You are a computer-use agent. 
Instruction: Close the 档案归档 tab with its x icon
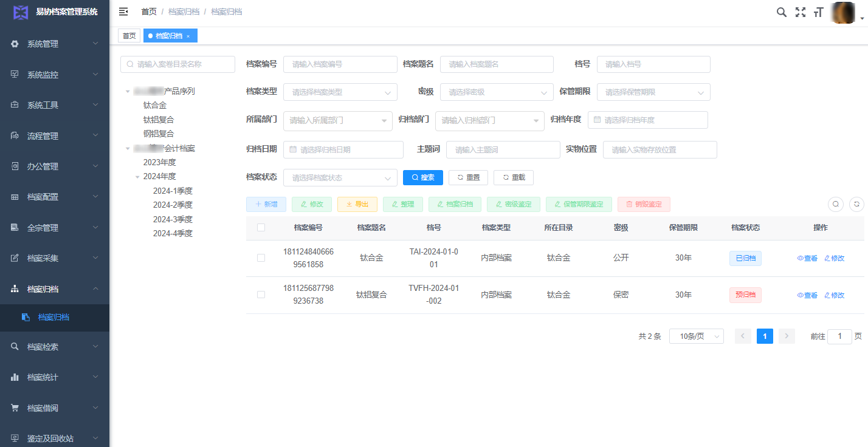[188, 36]
